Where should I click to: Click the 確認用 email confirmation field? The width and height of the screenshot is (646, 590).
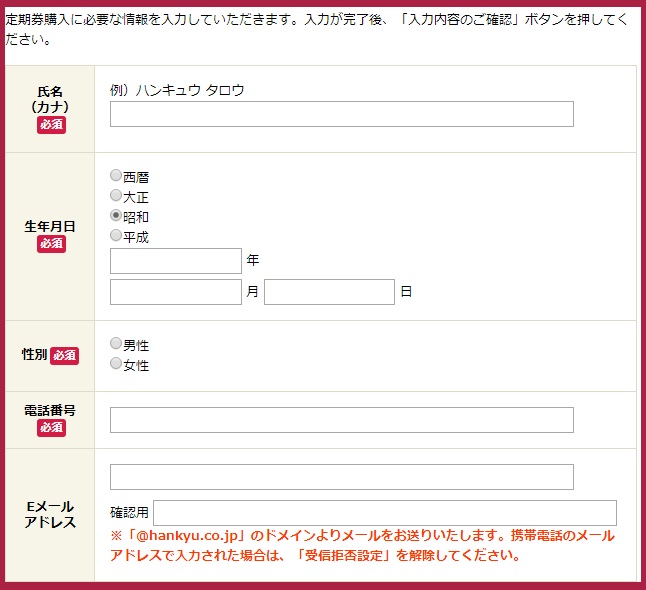(x=385, y=513)
